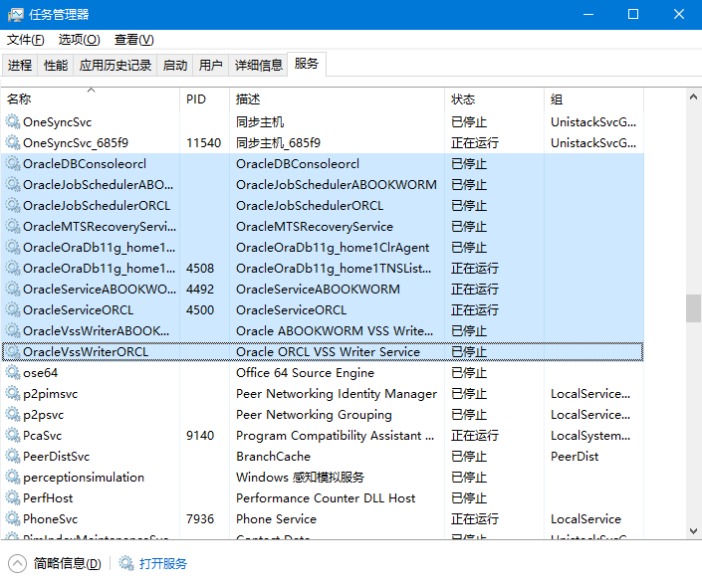Click 正在运行 status of OracleServiceORCL
Screen dimensions: 702x588
[475, 310]
